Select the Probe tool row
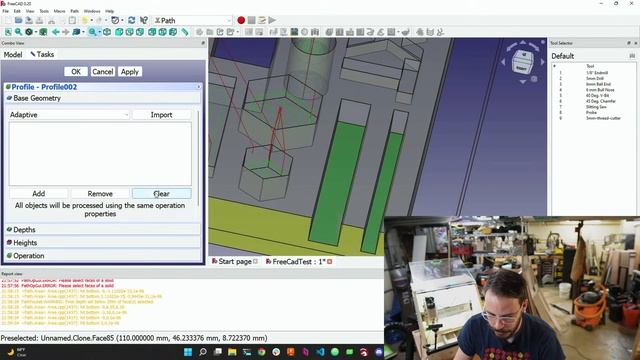 pos(593,112)
